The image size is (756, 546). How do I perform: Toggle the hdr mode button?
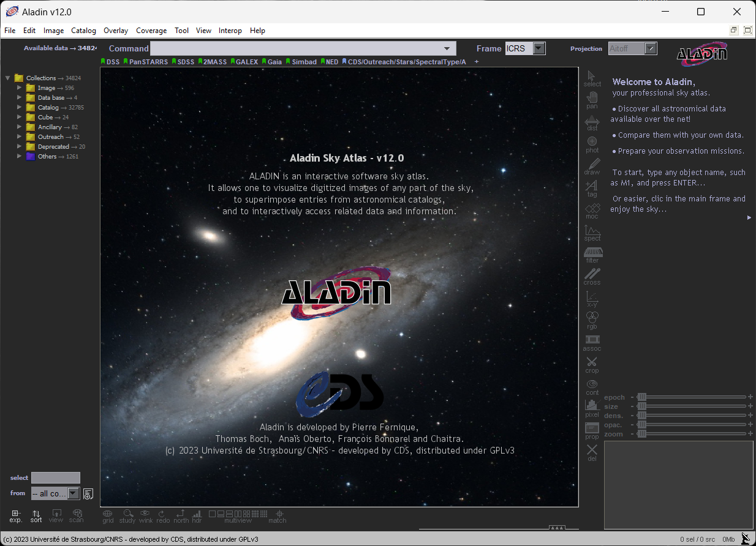(x=197, y=516)
